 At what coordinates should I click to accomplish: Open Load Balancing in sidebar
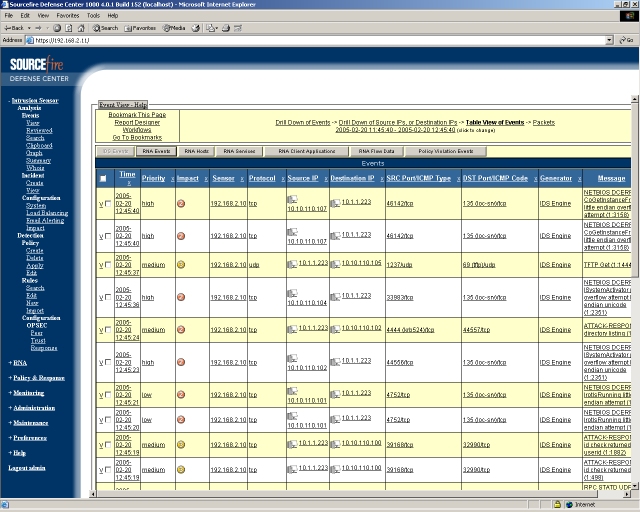(47, 213)
